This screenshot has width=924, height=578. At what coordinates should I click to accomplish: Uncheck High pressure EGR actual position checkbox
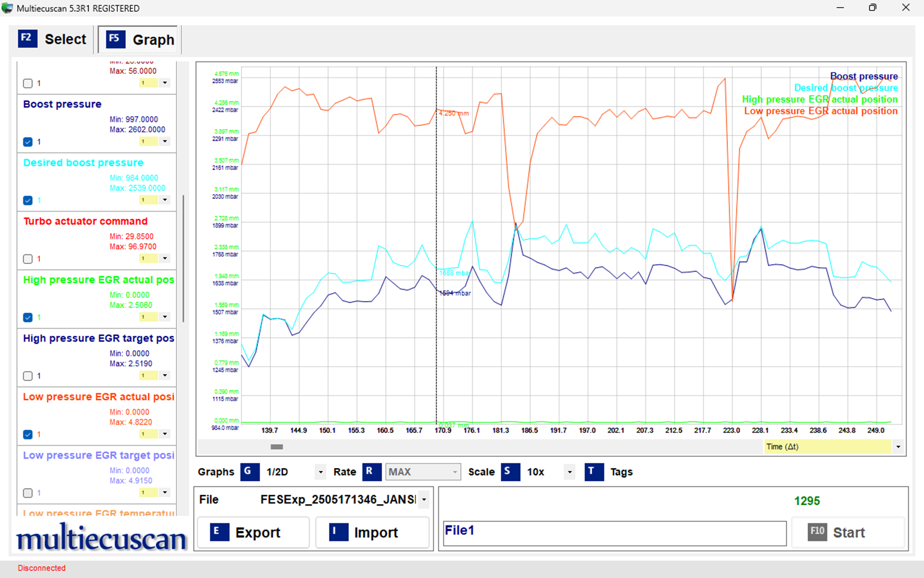click(x=28, y=317)
